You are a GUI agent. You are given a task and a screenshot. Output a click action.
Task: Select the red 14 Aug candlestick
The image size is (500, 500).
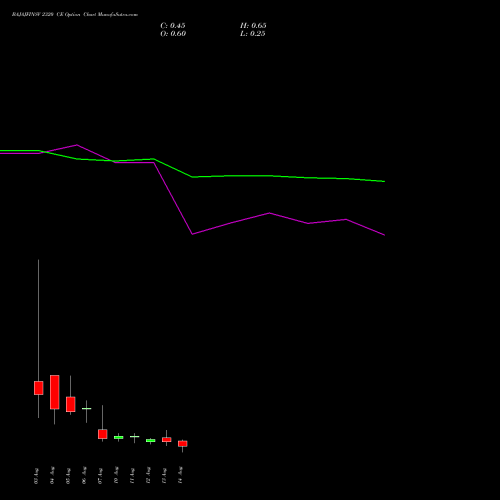click(x=183, y=444)
